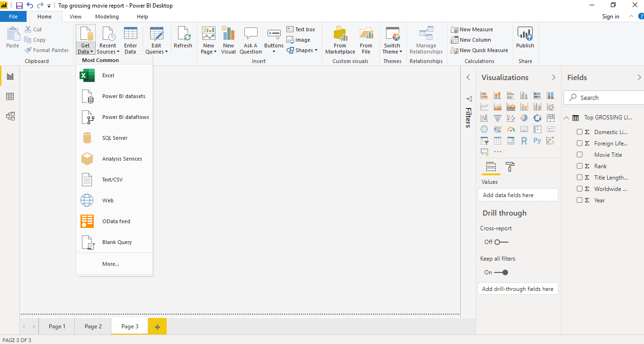The height and width of the screenshot is (344, 644).
Task: Click the Add data fields here well
Action: (518, 195)
